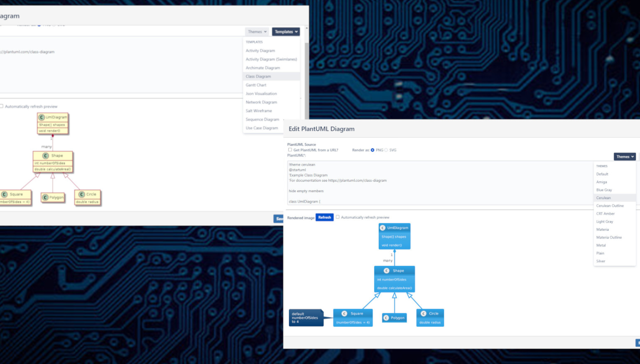
Task: Click the Polygon class icon in blue diagram
Action: pyautogui.click(x=386, y=318)
